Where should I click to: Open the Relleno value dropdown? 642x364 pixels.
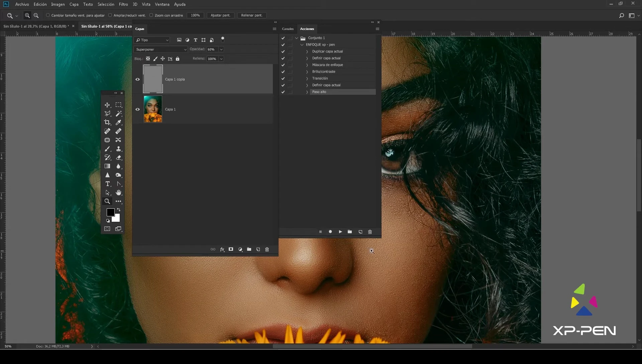point(221,59)
